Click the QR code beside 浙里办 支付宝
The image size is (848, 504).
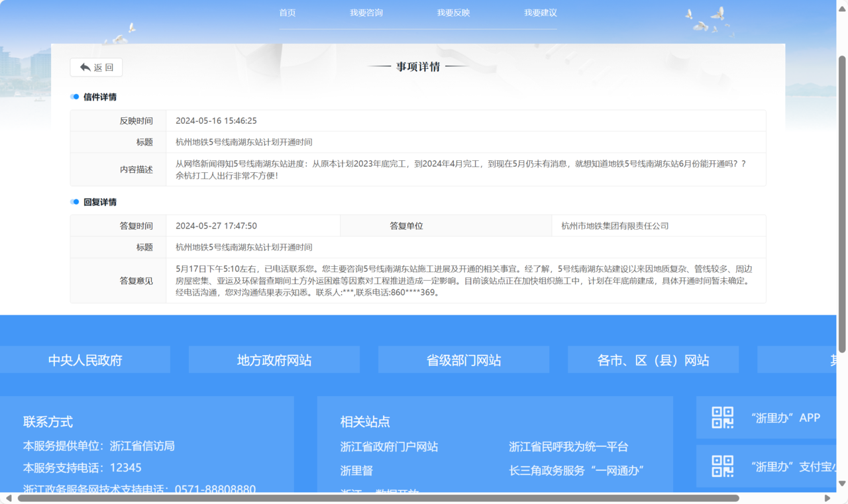point(722,466)
